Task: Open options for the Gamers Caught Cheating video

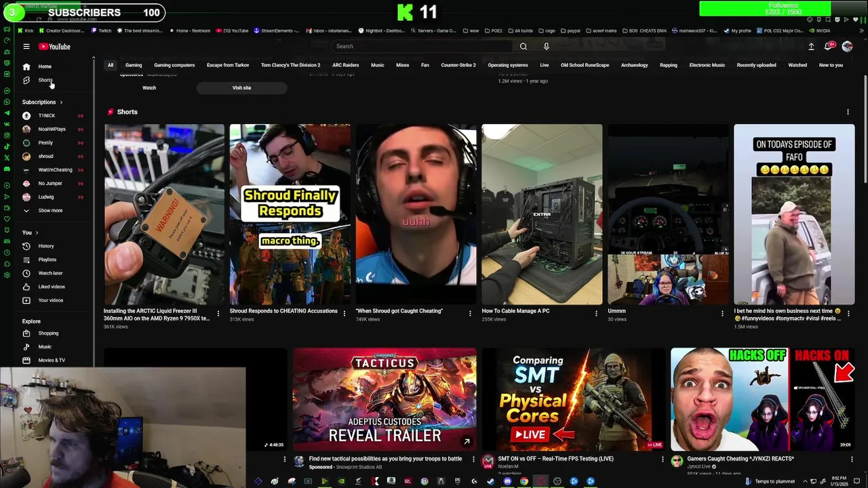Action: point(852,460)
